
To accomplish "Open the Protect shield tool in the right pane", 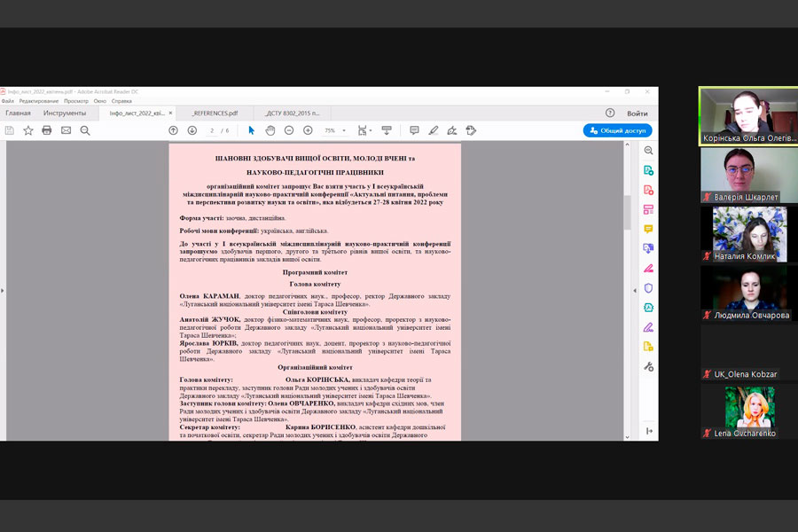I will click(648, 288).
